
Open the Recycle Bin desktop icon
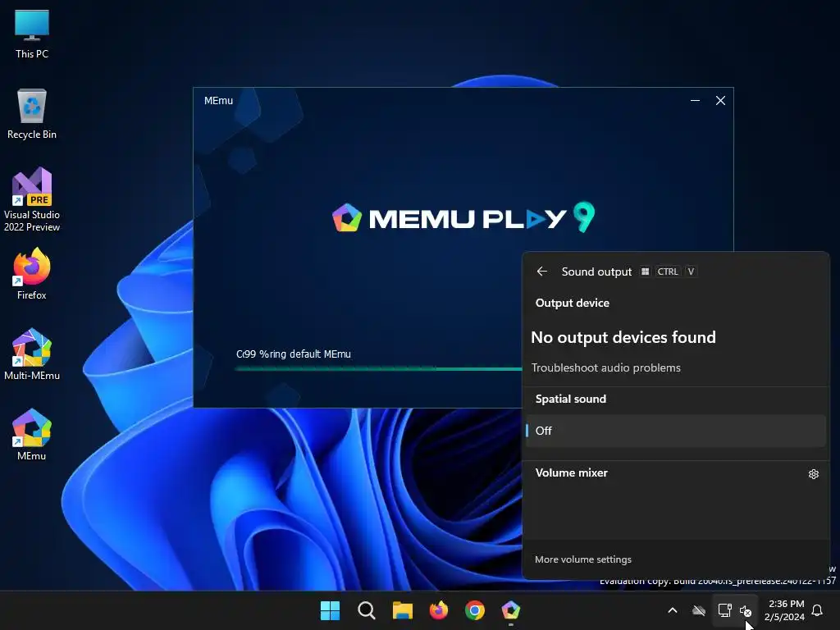click(32, 114)
